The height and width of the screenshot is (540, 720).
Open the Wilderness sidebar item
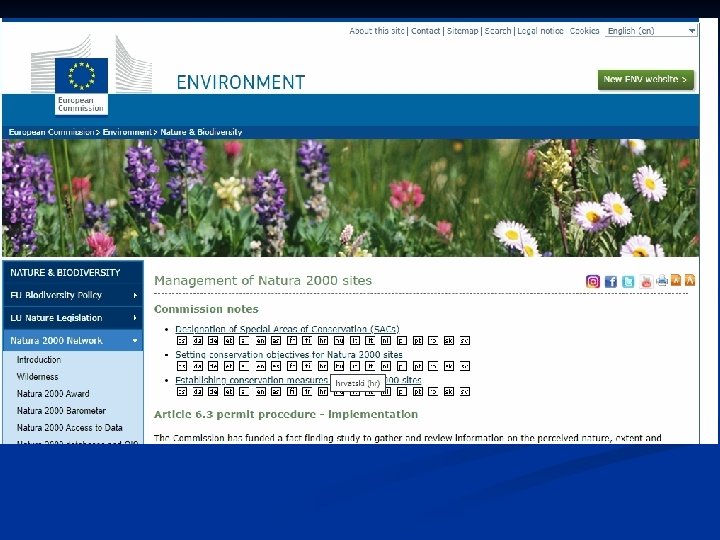[x=37, y=377]
